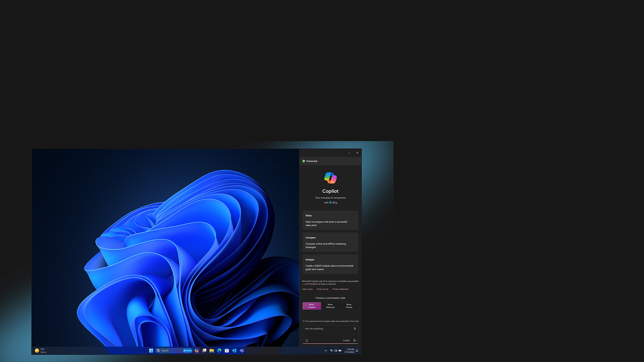Open the Microsoft Store
Image resolution: width=644 pixels, height=362 pixels.
[227, 351]
